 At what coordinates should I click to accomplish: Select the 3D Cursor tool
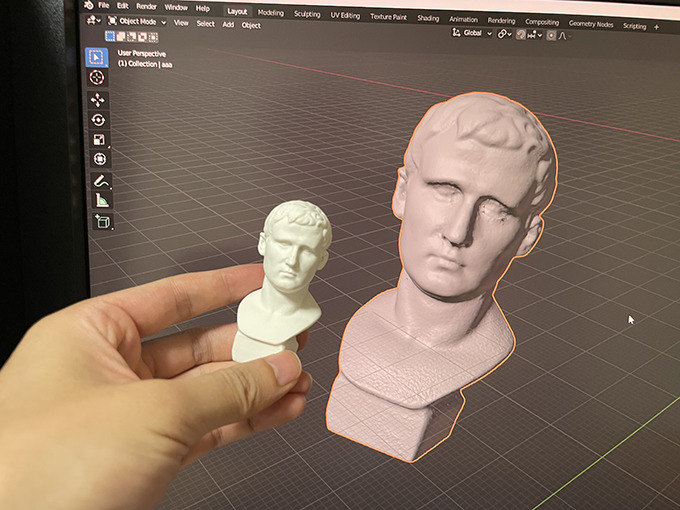97,78
